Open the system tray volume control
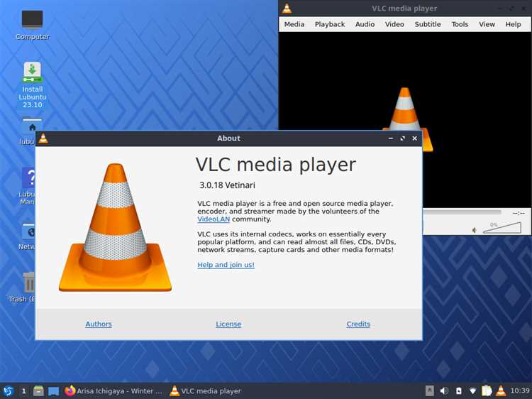The width and height of the screenshot is (532, 399). point(444,391)
